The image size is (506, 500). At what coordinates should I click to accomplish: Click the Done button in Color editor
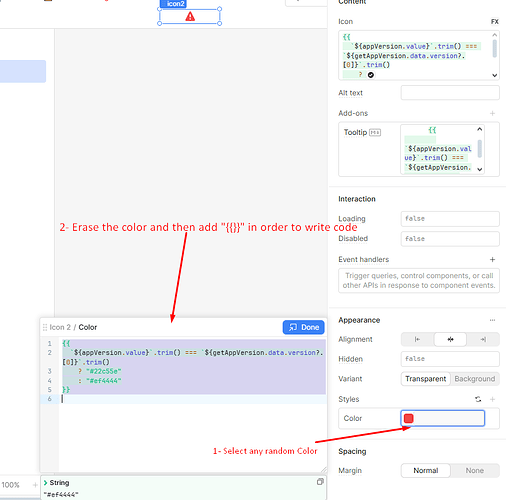click(303, 327)
